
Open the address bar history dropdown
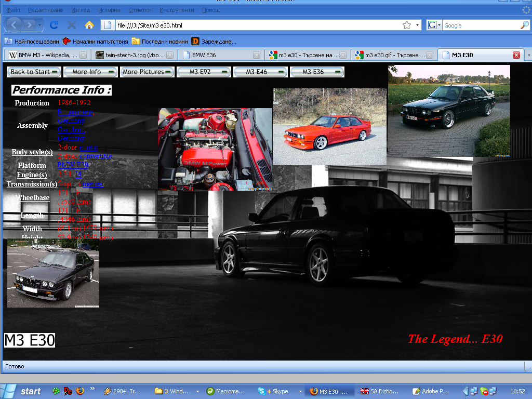point(417,25)
